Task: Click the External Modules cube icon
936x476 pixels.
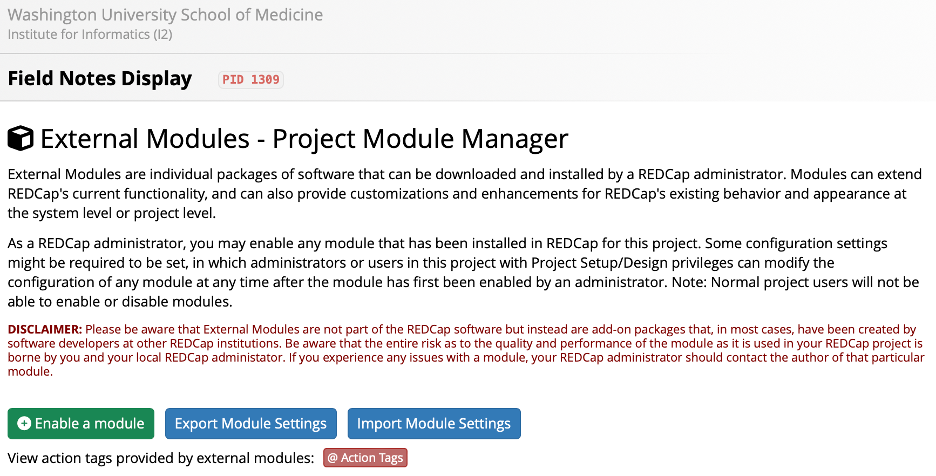Action: tap(20, 139)
